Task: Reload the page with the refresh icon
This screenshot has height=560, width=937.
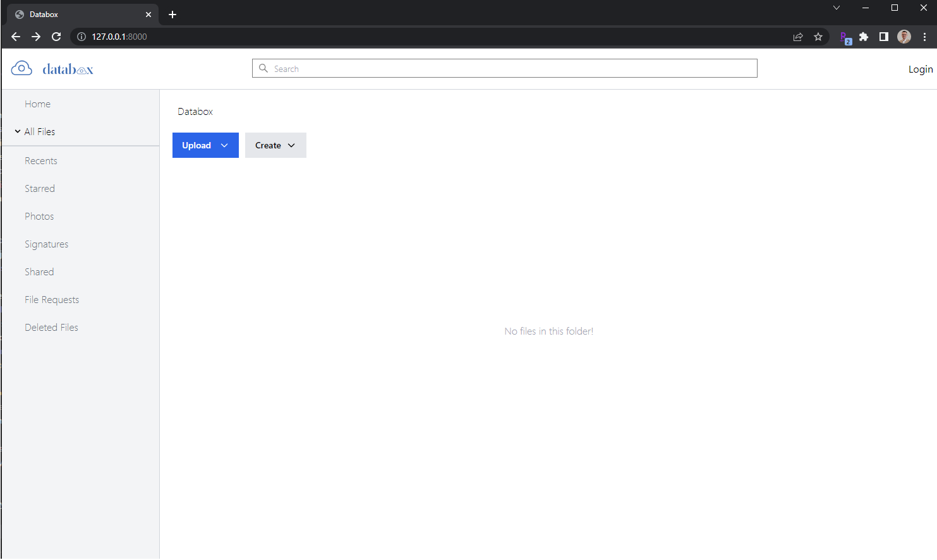Action: click(56, 37)
